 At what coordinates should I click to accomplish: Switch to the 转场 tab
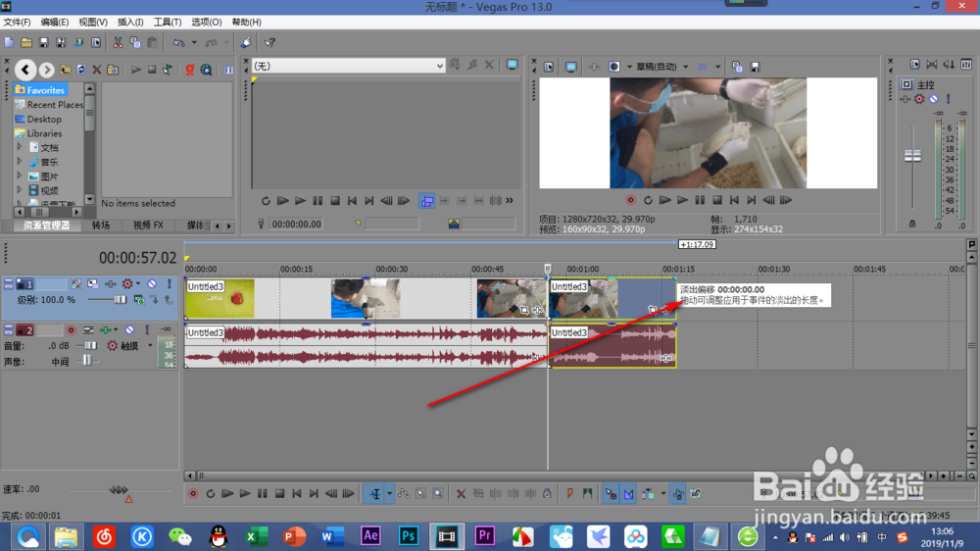tap(101, 225)
